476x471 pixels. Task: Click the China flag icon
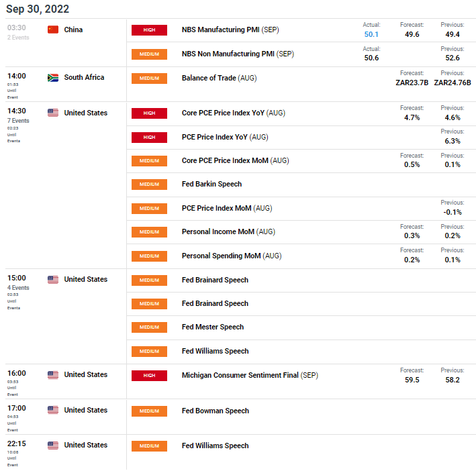coord(53,30)
